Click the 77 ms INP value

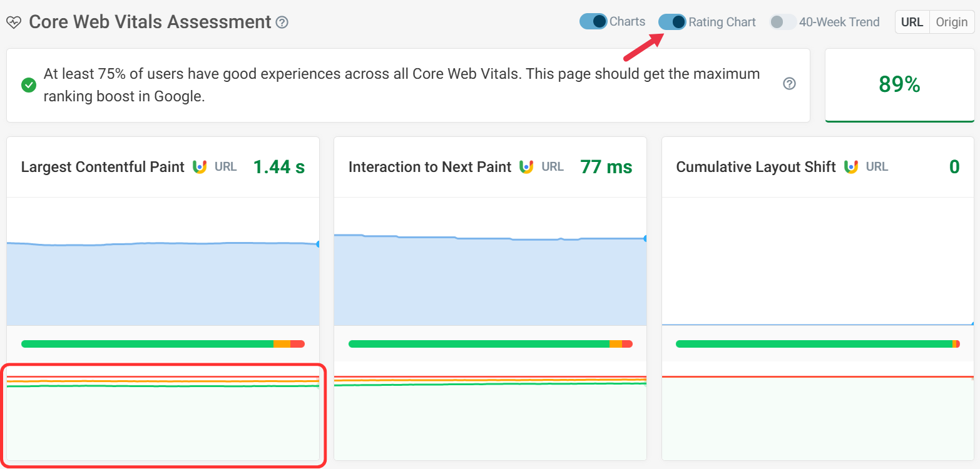(x=606, y=167)
